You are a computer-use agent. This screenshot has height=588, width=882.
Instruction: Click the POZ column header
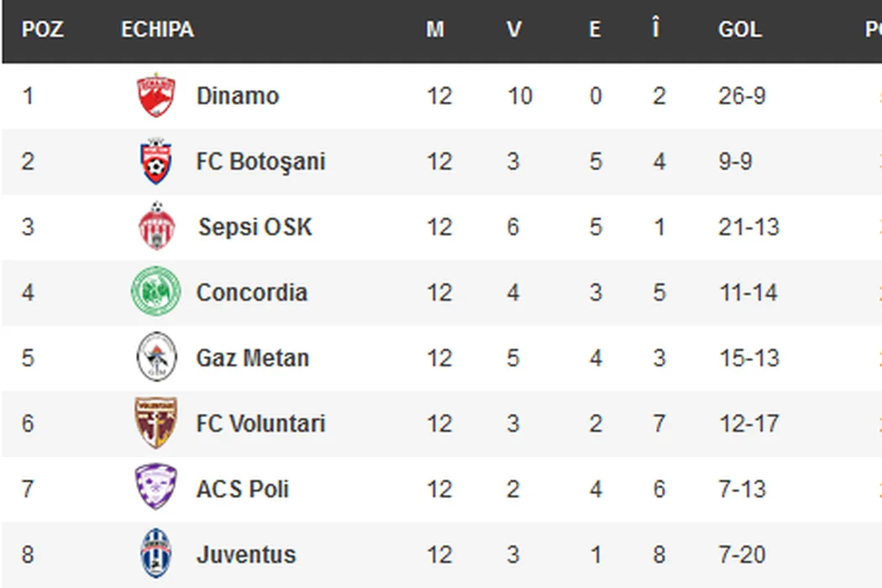[x=43, y=29]
